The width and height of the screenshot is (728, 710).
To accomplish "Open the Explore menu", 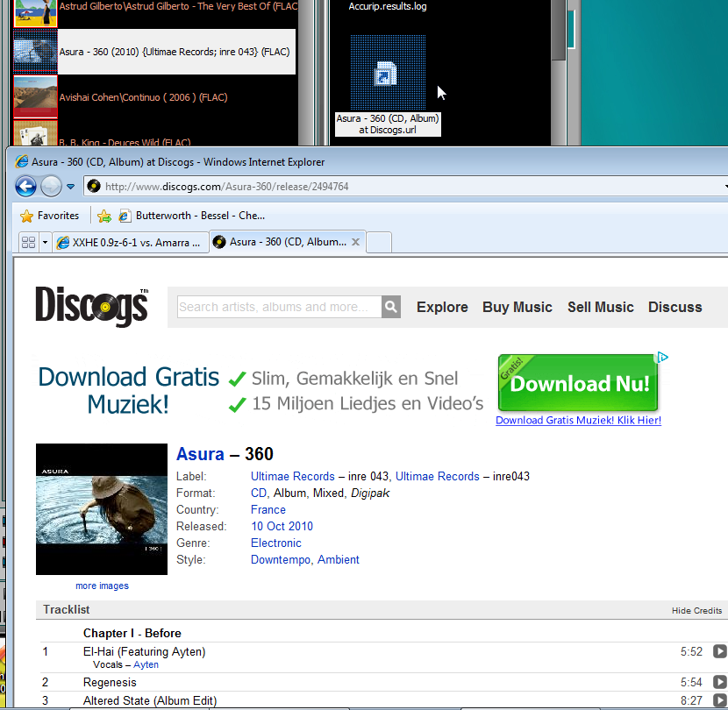I will click(442, 307).
